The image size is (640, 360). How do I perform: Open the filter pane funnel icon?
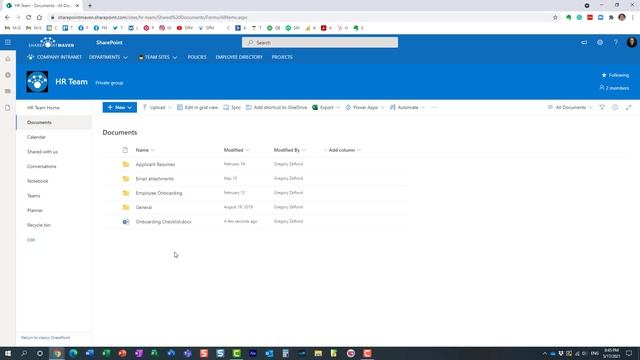(x=602, y=107)
